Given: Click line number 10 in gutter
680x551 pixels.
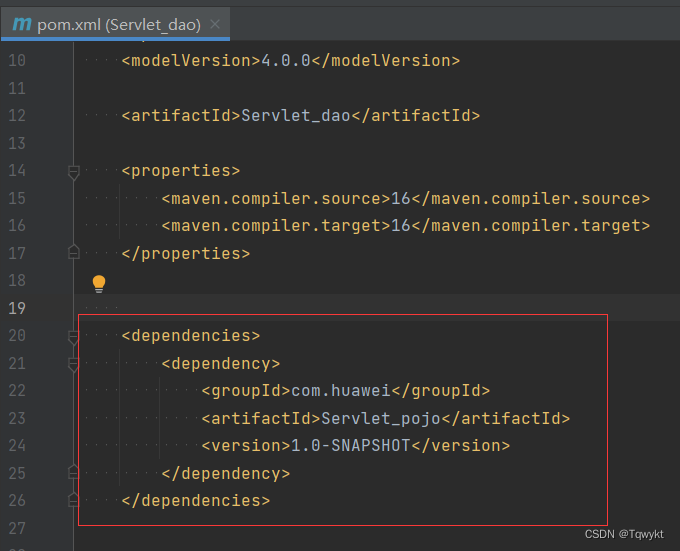Looking at the screenshot, I should [x=17, y=60].
